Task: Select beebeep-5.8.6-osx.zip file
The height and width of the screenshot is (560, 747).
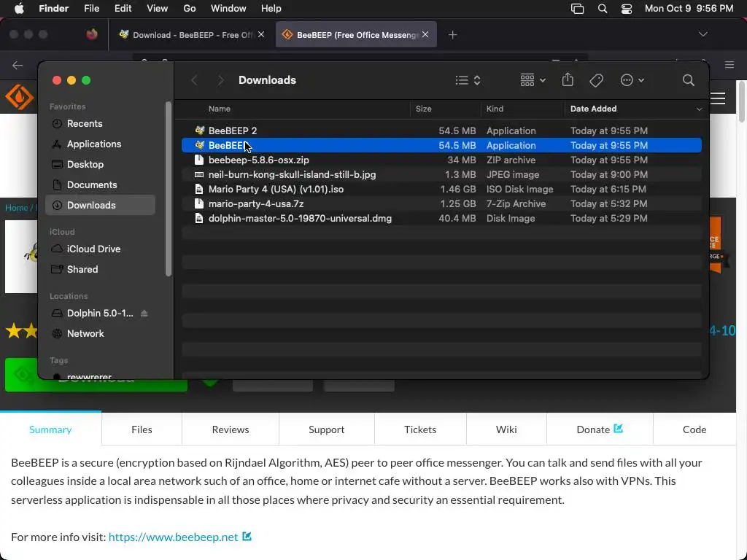Action: 441,160
